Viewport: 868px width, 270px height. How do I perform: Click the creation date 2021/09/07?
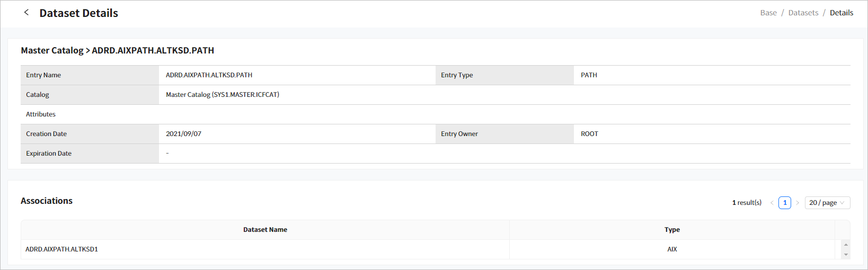183,134
